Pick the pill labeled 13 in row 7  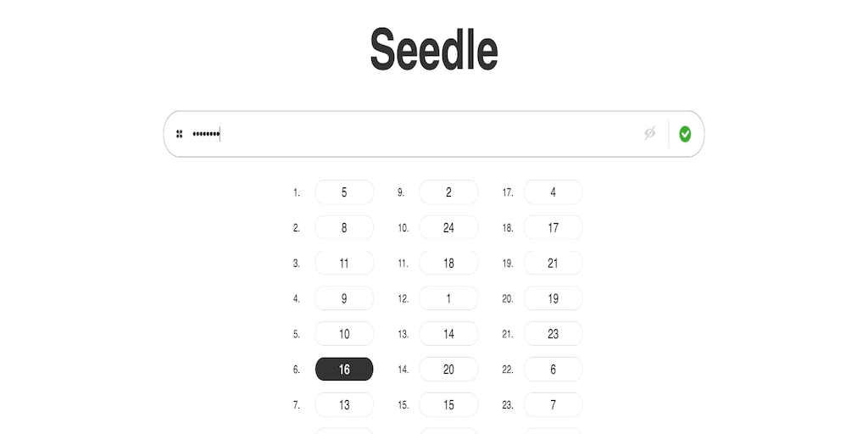[x=344, y=405]
